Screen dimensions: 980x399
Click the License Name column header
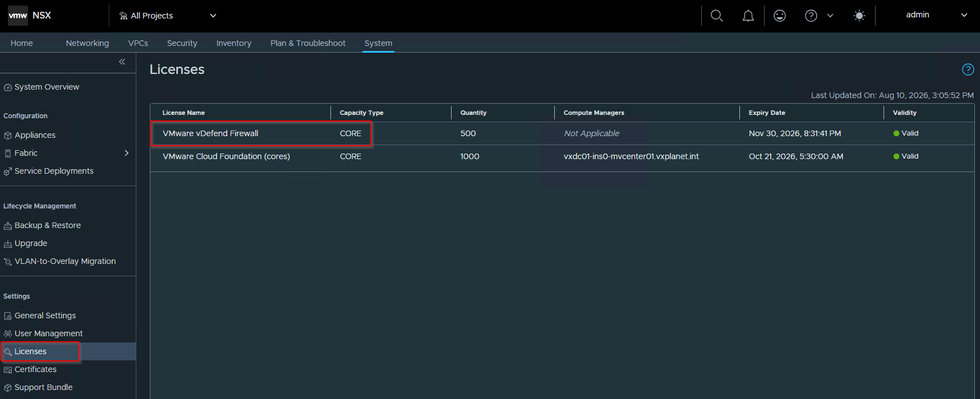click(183, 113)
